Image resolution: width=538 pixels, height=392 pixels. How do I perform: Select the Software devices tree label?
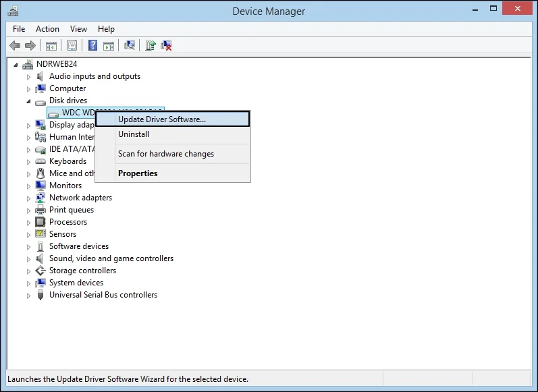point(79,246)
